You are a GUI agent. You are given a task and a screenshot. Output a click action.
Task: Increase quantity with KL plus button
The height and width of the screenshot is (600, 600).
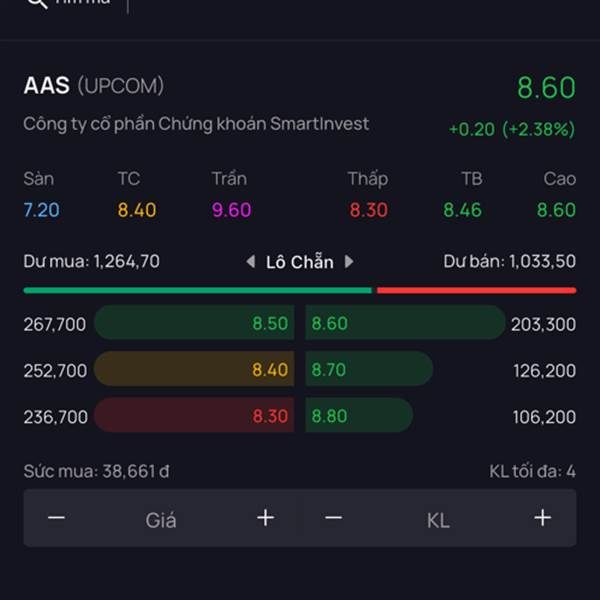coord(542,518)
